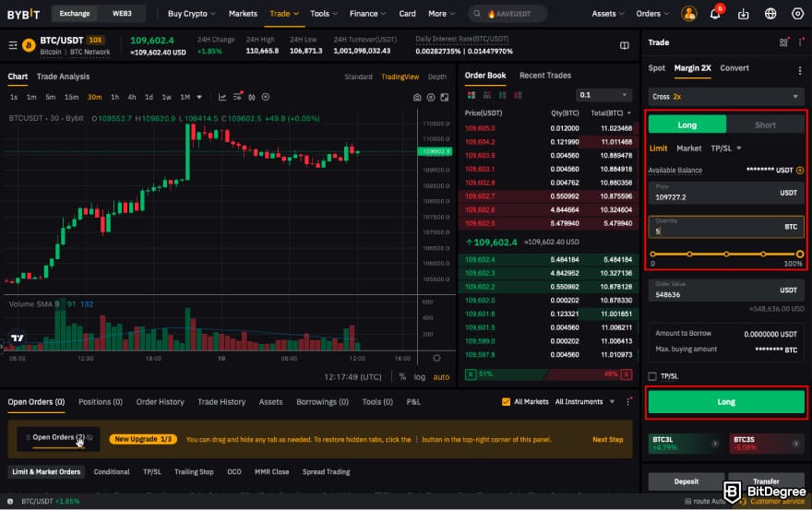Click the 100% quantity slider handle
The image size is (812, 510).
pos(800,254)
